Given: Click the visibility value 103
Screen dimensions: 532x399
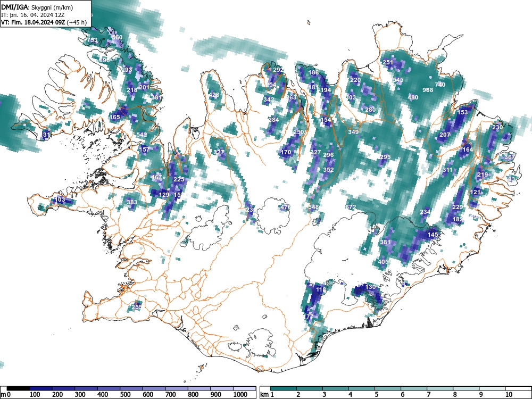Looking at the screenshot, I should click(60, 199).
